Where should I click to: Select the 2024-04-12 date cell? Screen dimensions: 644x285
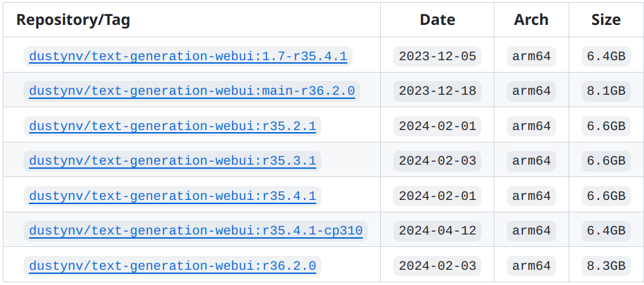[x=438, y=230]
